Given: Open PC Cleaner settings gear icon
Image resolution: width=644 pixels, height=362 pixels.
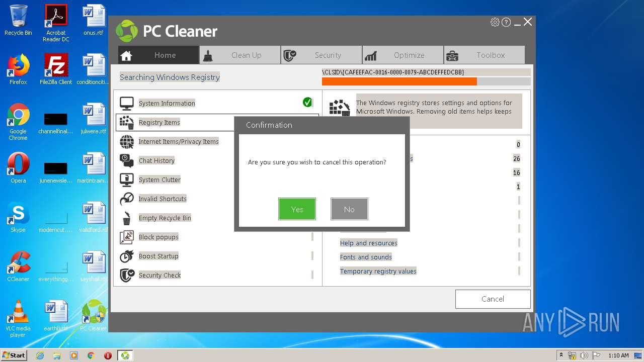Looking at the screenshot, I should [x=495, y=22].
